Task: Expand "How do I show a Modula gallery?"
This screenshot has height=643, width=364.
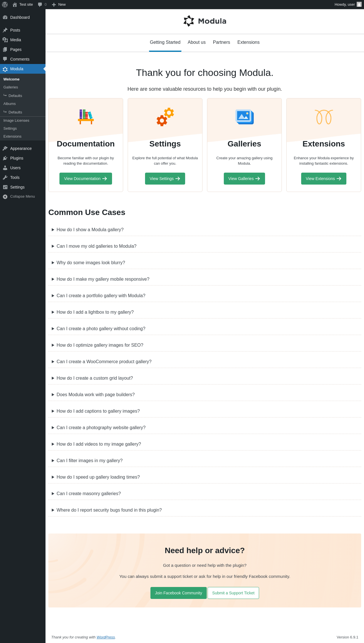Action: 90,230
